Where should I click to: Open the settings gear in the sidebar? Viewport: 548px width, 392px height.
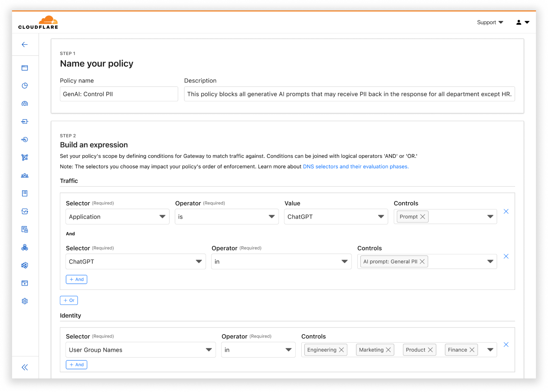click(25, 301)
